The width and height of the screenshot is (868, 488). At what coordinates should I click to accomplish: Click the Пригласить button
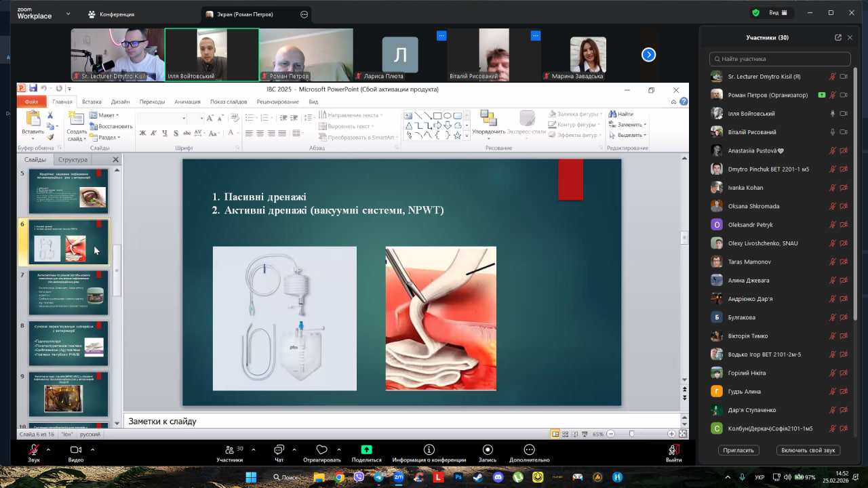[738, 450]
